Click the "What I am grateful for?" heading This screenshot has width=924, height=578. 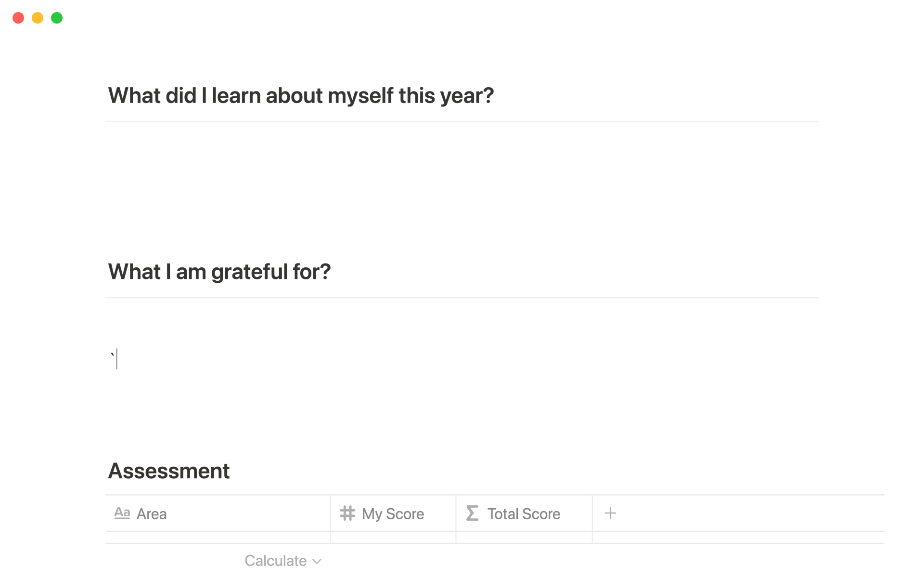219,272
